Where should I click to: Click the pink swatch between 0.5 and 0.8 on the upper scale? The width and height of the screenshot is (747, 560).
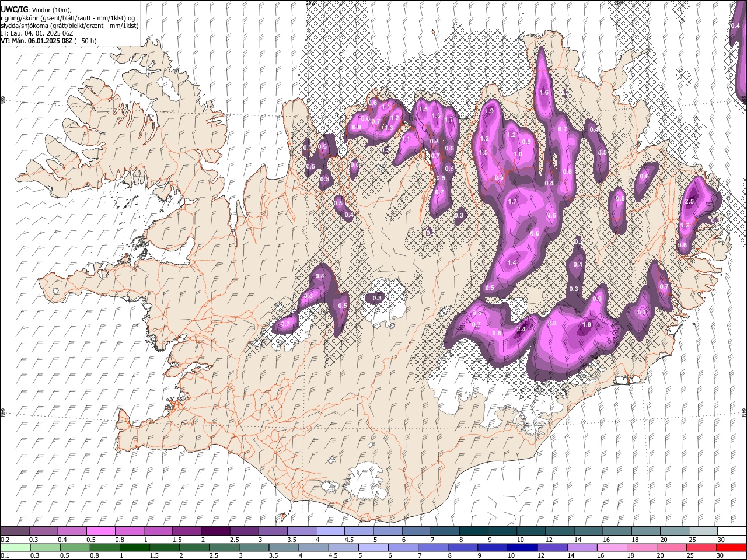[101, 531]
